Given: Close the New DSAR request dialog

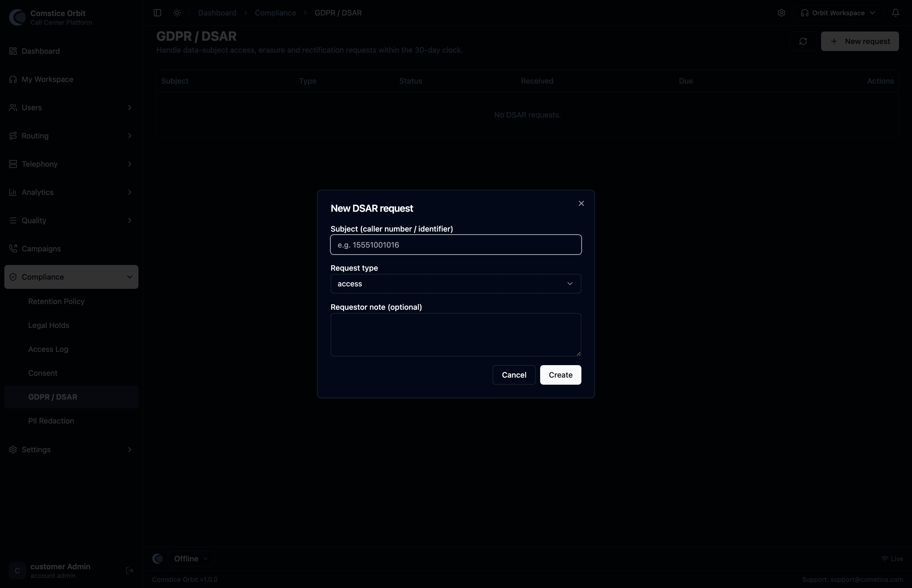Looking at the screenshot, I should [581, 203].
